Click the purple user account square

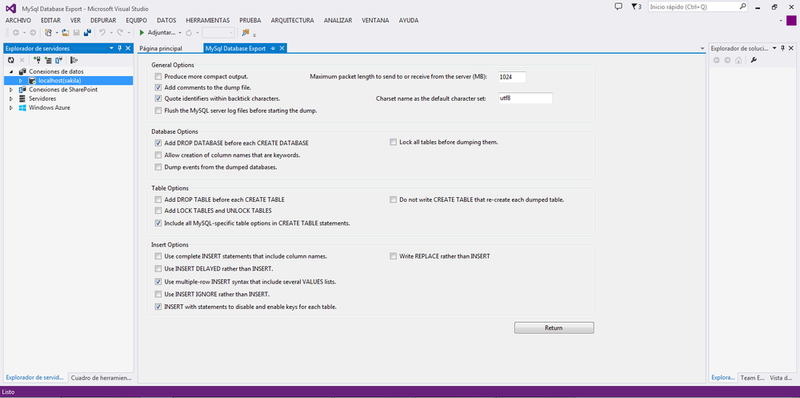point(791,20)
